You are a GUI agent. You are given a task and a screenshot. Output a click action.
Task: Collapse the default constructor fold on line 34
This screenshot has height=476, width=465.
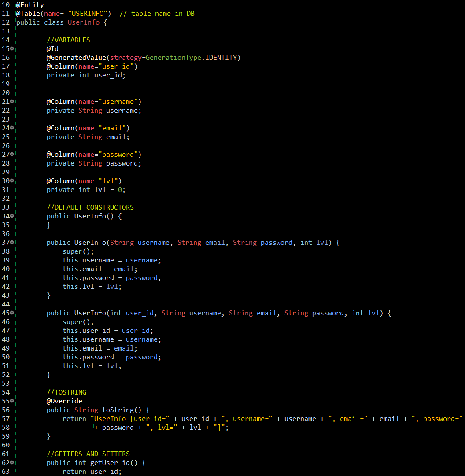tap(12, 215)
